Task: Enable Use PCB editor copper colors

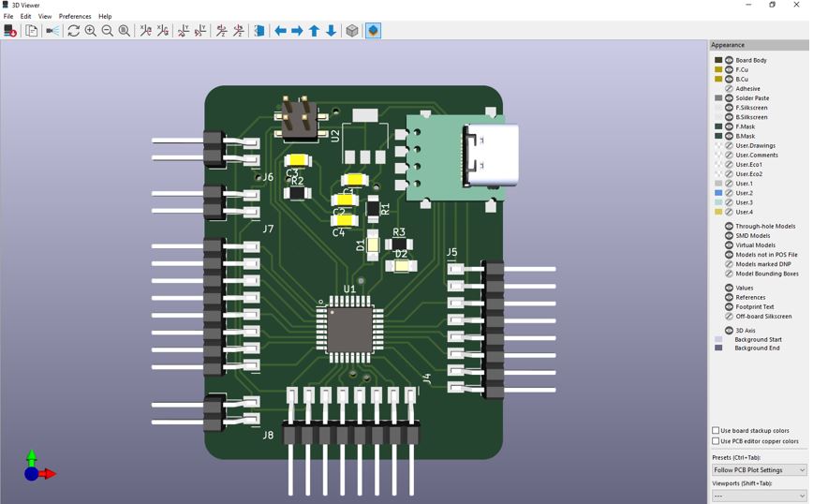Action: [716, 441]
